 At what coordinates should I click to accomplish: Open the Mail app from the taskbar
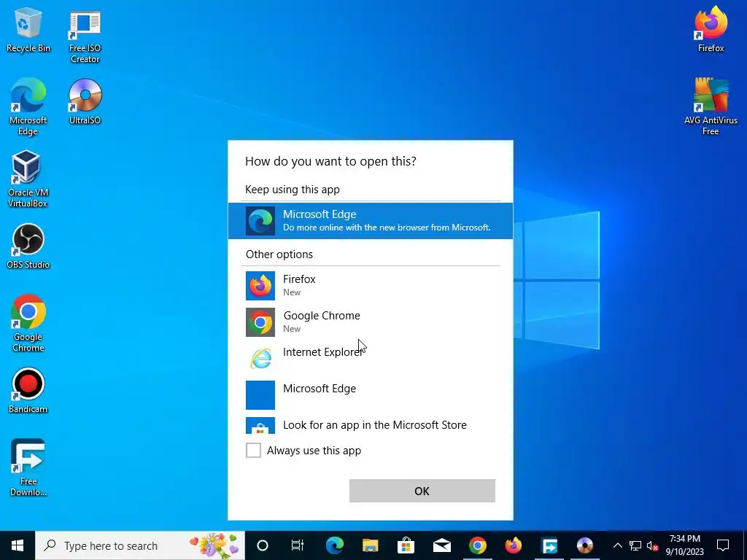point(441,545)
